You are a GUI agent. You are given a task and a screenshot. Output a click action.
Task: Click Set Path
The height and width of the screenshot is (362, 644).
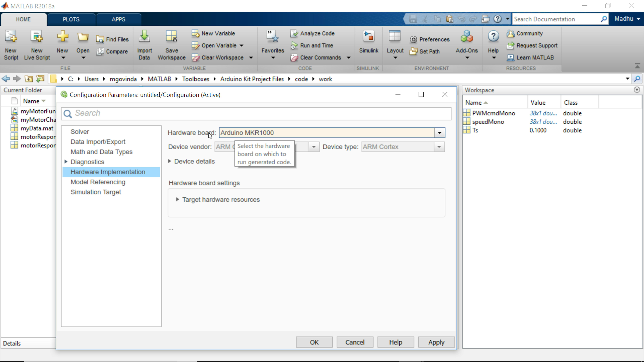(x=425, y=51)
